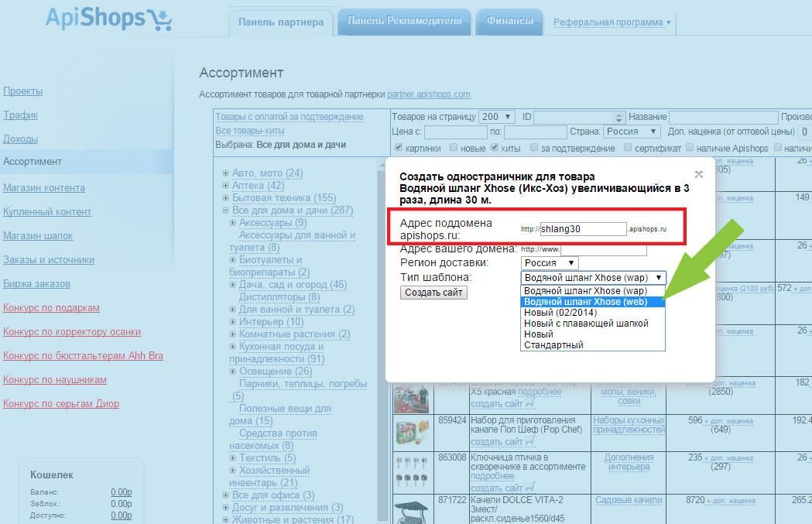
Task: Click создать сайт under Набор Поп Шеф
Action: click(497, 442)
